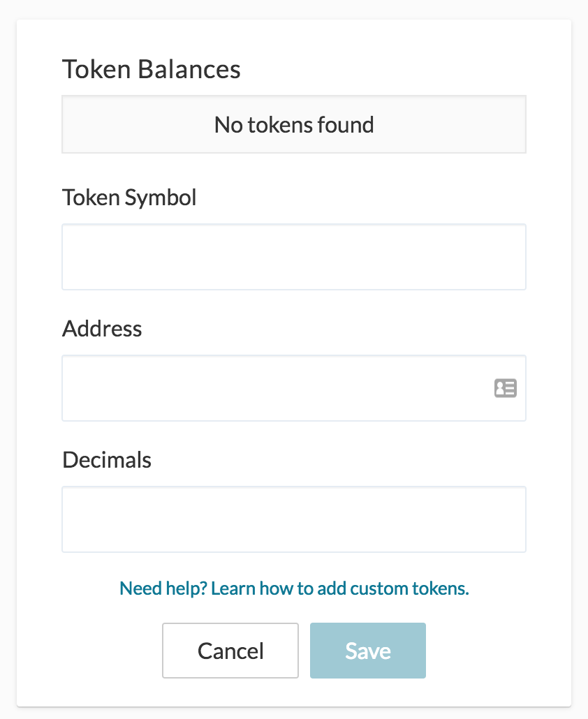Click the Save button
The image size is (588, 719).
pos(367,651)
